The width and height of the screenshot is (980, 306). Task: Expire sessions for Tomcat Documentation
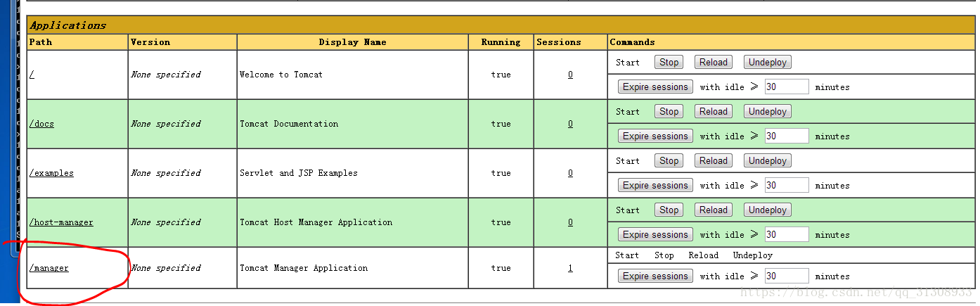pos(655,136)
